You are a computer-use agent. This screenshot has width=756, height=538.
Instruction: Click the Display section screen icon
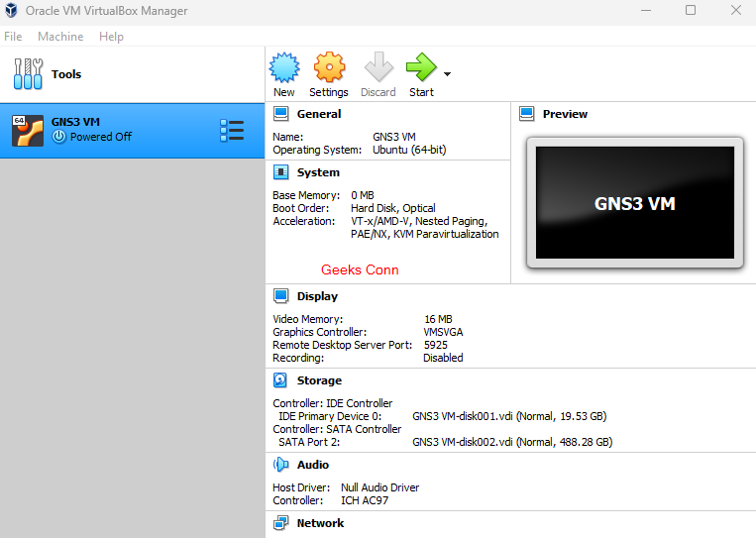coord(281,296)
